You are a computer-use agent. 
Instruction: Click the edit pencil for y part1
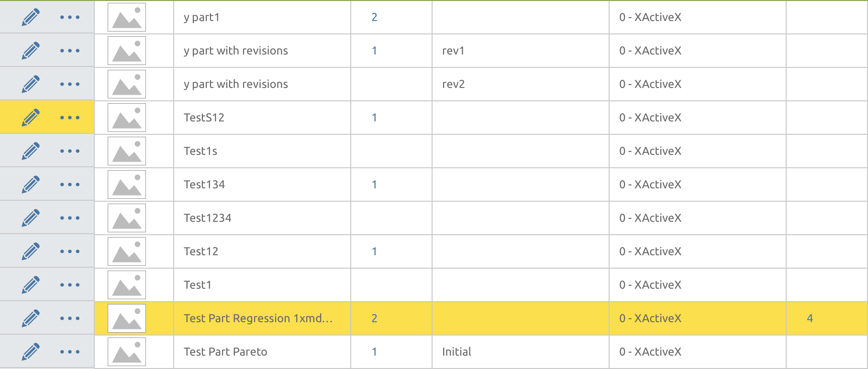coord(31,18)
